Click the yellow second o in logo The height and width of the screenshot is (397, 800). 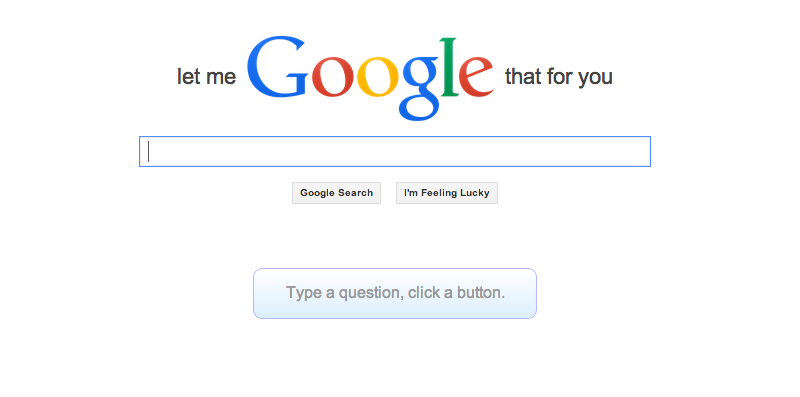(x=378, y=77)
